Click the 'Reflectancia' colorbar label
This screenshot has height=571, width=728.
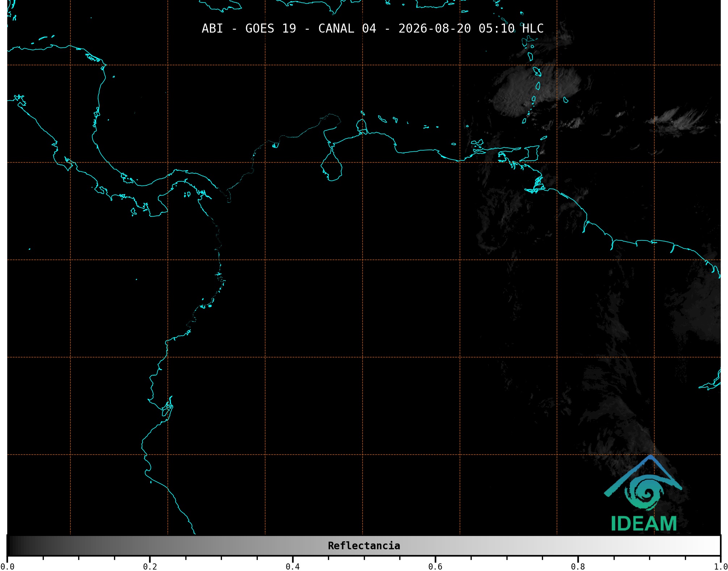click(364, 546)
